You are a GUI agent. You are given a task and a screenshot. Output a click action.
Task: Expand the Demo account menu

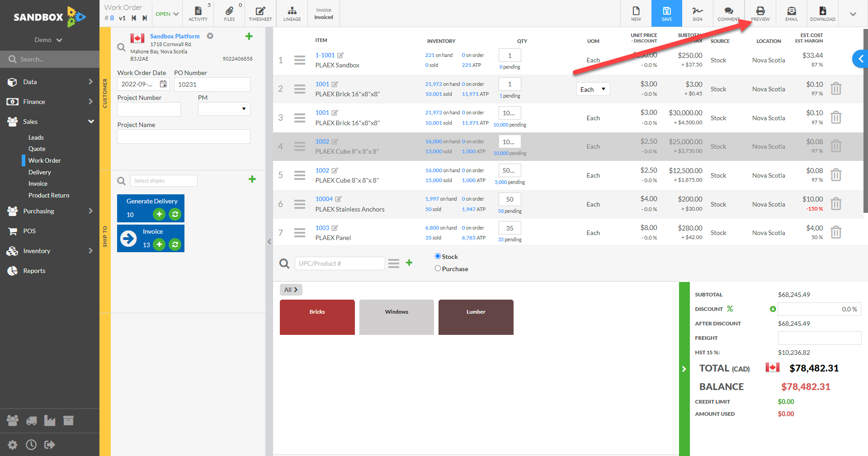48,40
